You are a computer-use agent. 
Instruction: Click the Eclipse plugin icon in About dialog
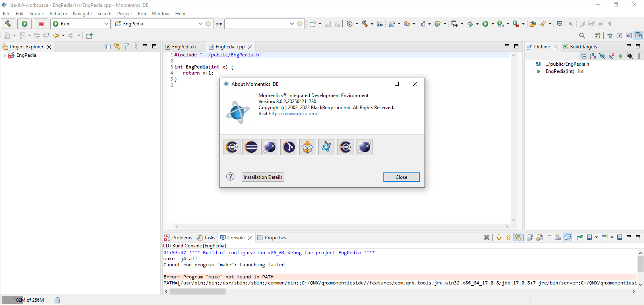coord(251,147)
